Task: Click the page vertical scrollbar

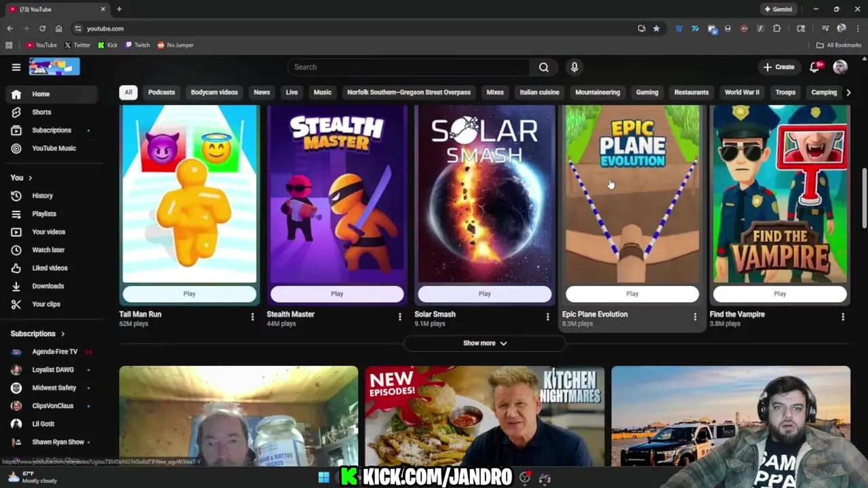Action: tap(864, 199)
